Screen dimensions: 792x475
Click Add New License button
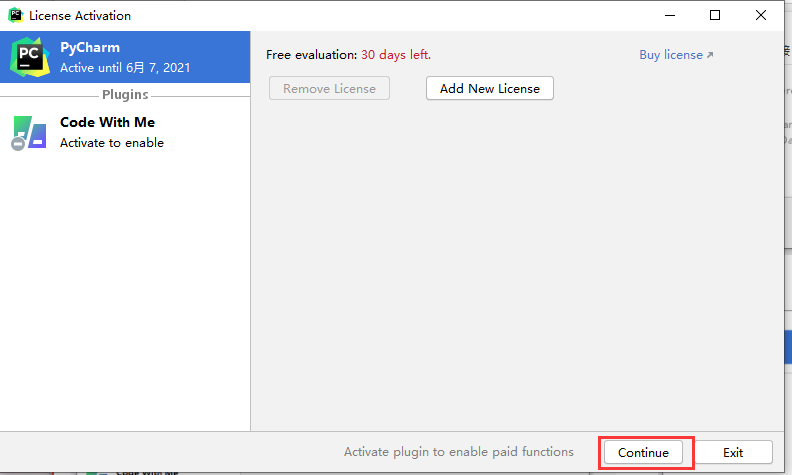[489, 88]
